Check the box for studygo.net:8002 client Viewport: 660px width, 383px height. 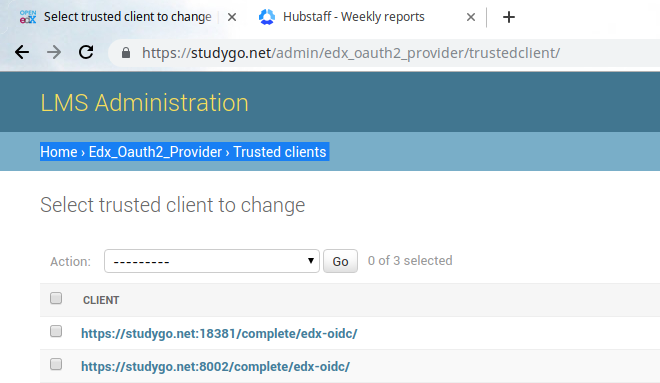pos(56,364)
